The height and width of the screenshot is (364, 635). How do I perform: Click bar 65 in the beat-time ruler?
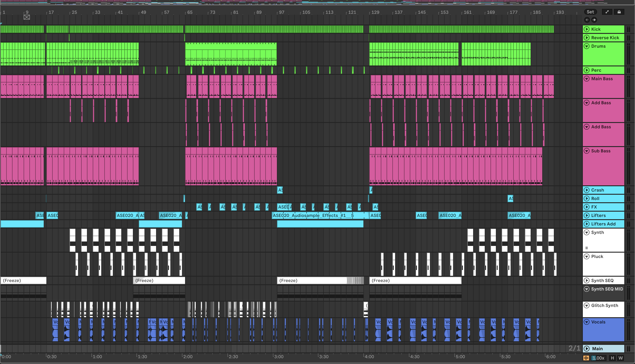point(190,12)
